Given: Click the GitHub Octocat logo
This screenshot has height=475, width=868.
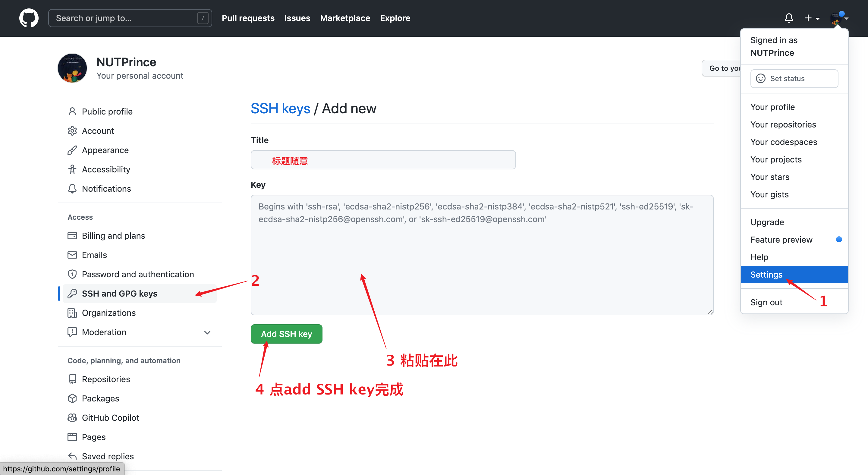Looking at the screenshot, I should tap(29, 18).
